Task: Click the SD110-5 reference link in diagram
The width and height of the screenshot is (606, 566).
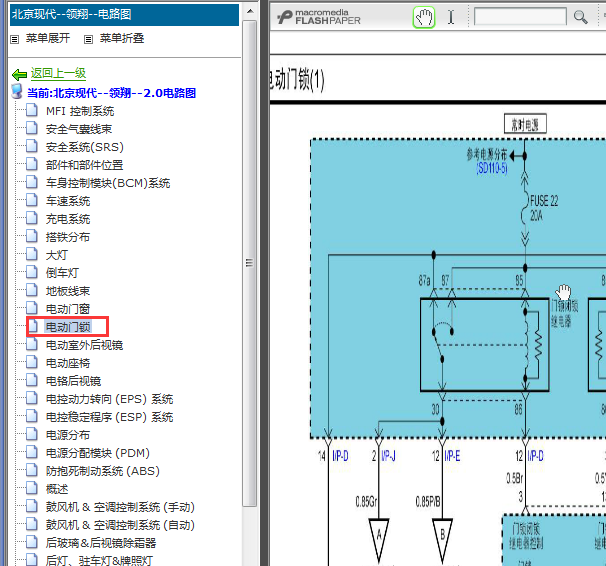Action: pyautogui.click(x=492, y=170)
